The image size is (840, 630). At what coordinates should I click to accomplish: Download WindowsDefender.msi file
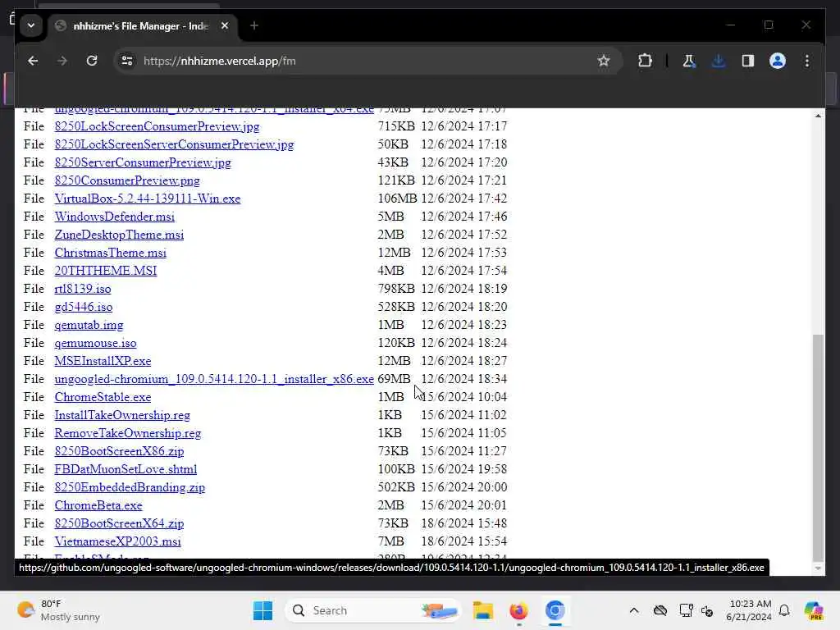click(115, 217)
